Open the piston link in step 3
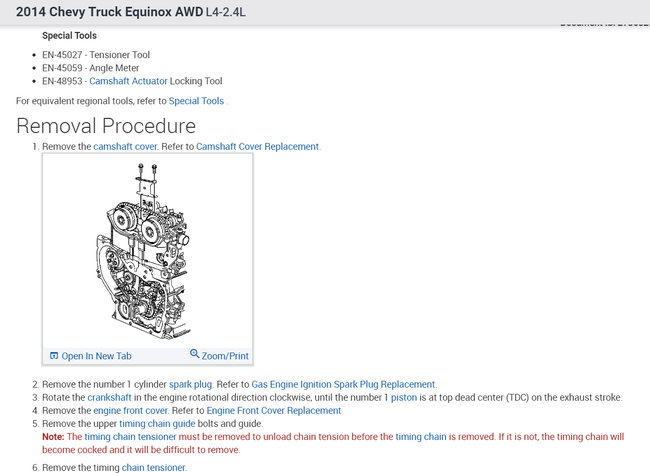 click(404, 397)
